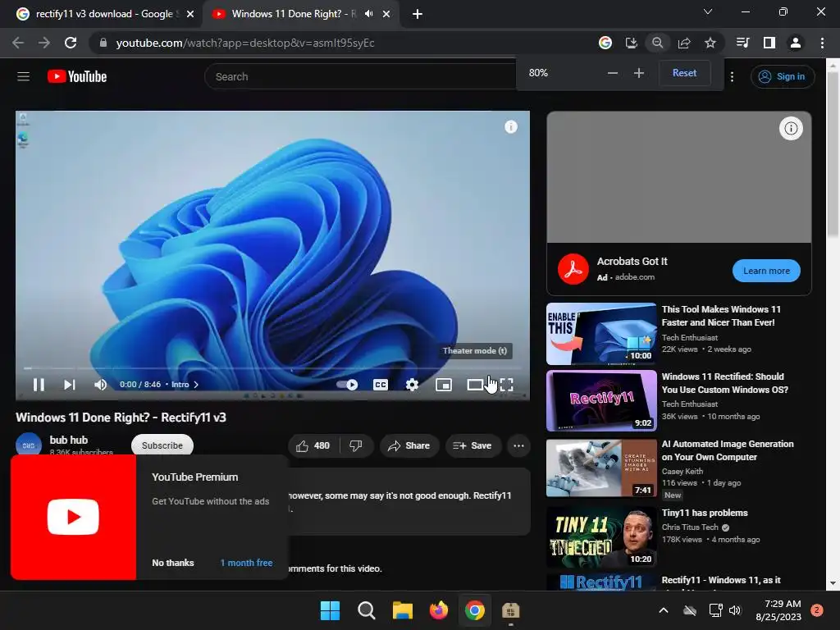Open Windows Start menu

330,610
